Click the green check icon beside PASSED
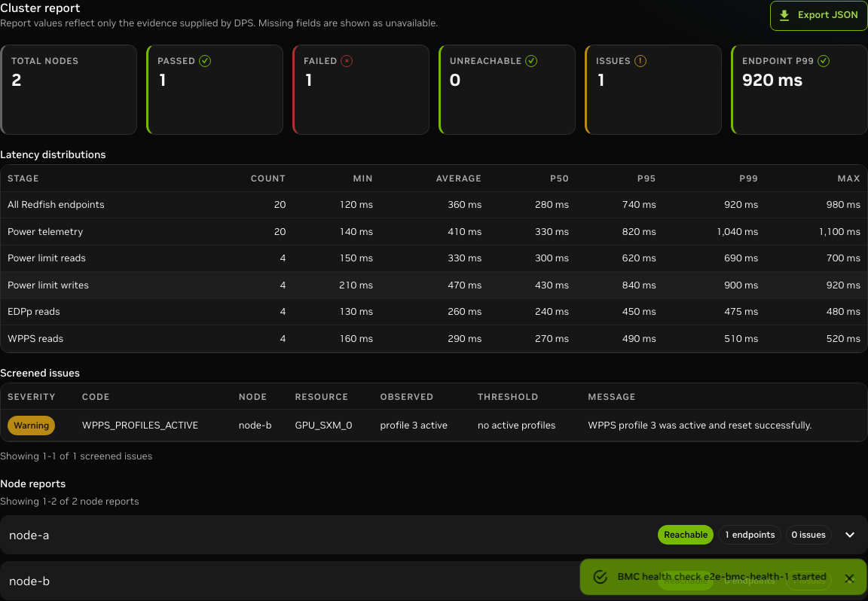The width and height of the screenshot is (868, 601). [x=205, y=61]
